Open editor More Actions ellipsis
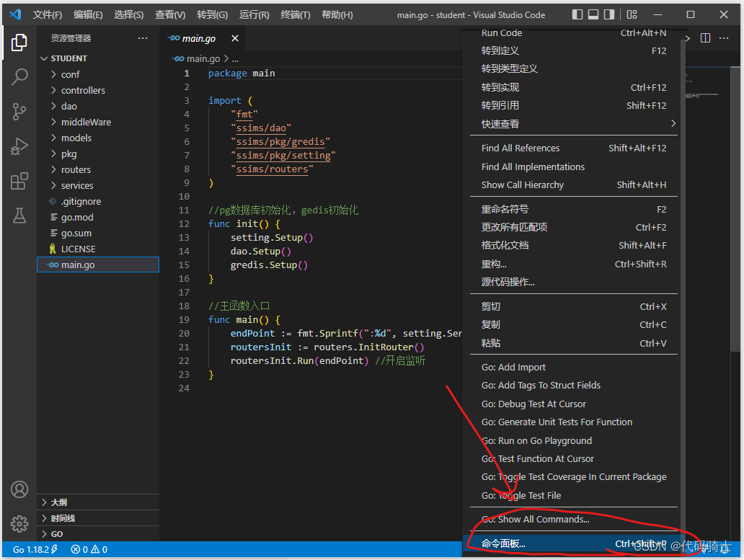Viewport: 744px width, 560px height. [x=724, y=38]
